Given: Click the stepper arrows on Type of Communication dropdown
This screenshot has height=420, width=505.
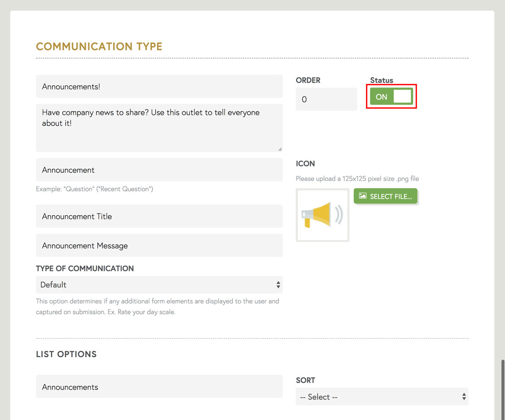Looking at the screenshot, I should point(278,285).
